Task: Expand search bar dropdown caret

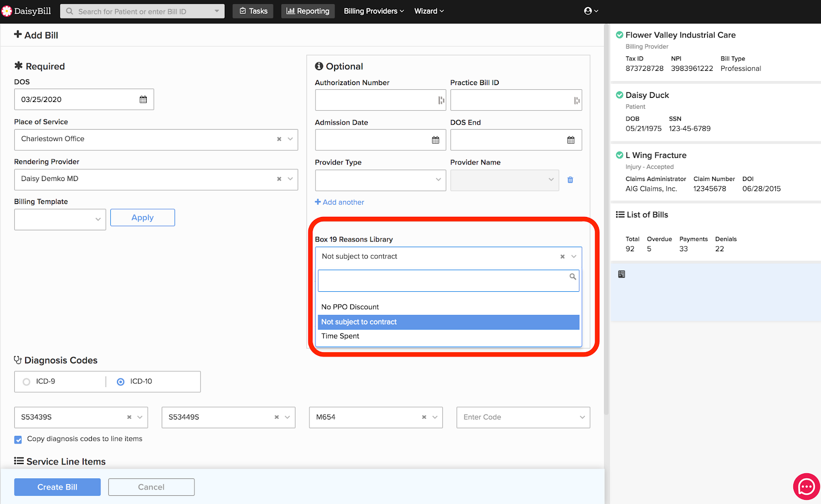Action: click(217, 11)
